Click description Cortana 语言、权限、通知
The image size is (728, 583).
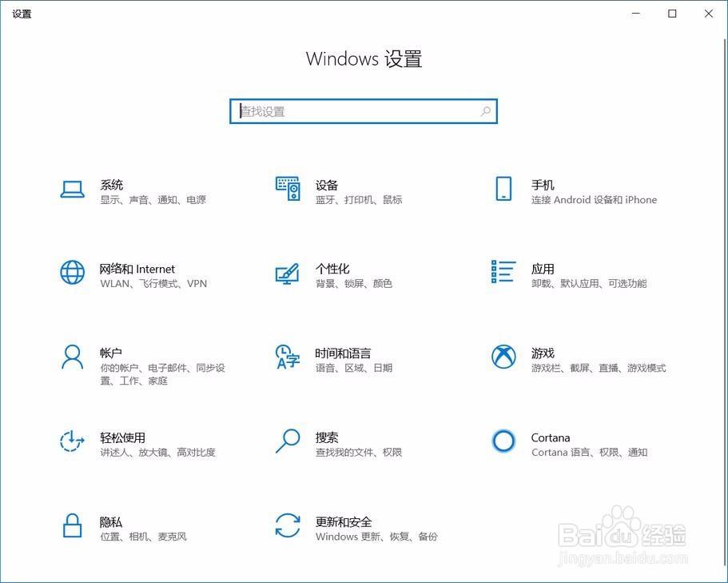point(590,452)
